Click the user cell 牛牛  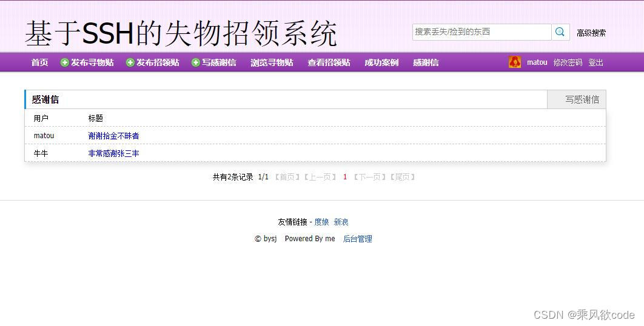coord(41,153)
